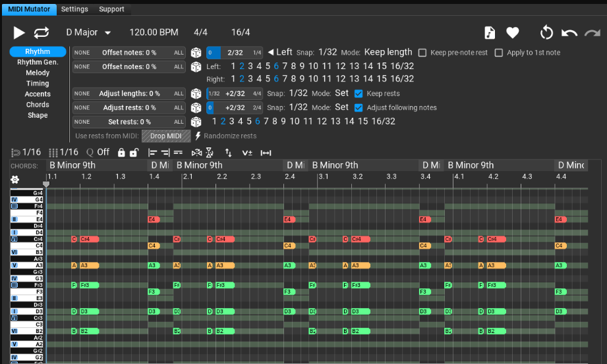Viewport: 607px width, 364px height.
Task: Change Adjust rests Snap 1/32 value
Action: [x=298, y=107]
